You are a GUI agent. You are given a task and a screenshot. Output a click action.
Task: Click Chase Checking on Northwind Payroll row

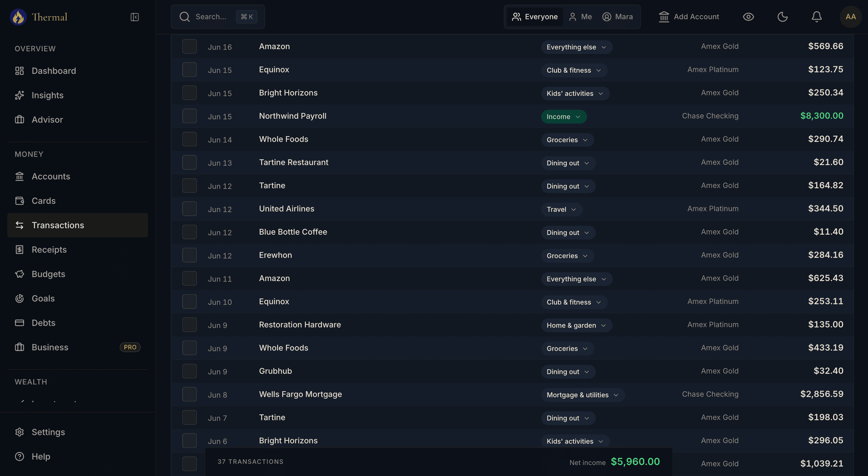point(710,116)
